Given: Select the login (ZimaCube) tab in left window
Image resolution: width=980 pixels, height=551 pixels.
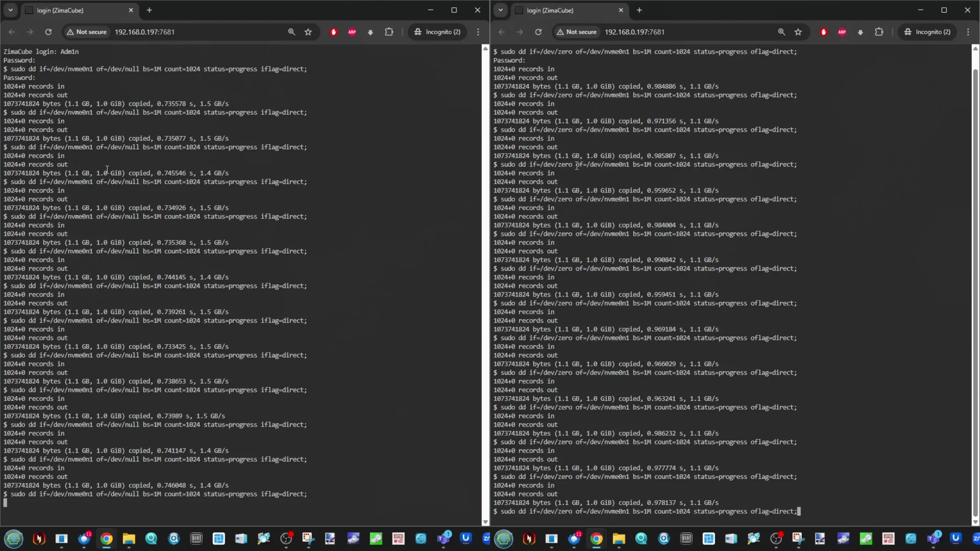Looking at the screenshot, I should [x=79, y=10].
